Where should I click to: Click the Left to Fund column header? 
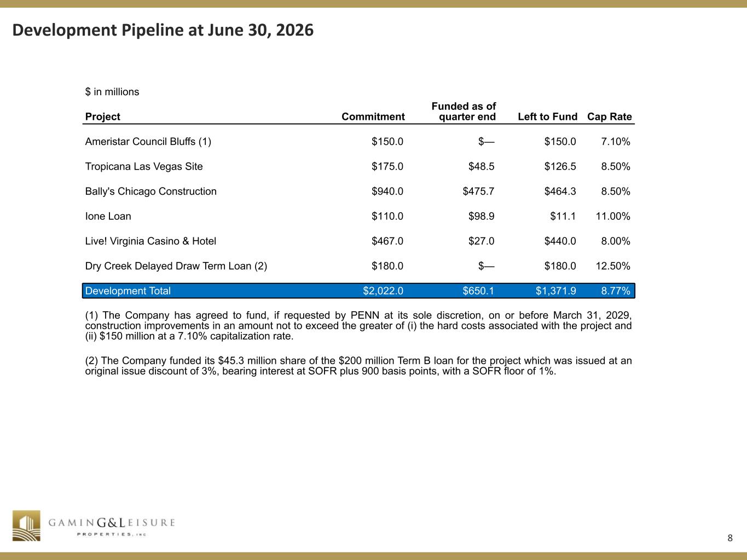point(547,116)
